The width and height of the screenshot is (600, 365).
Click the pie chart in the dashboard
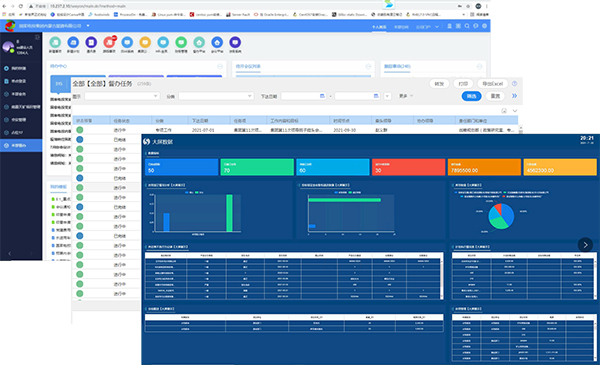click(501, 216)
